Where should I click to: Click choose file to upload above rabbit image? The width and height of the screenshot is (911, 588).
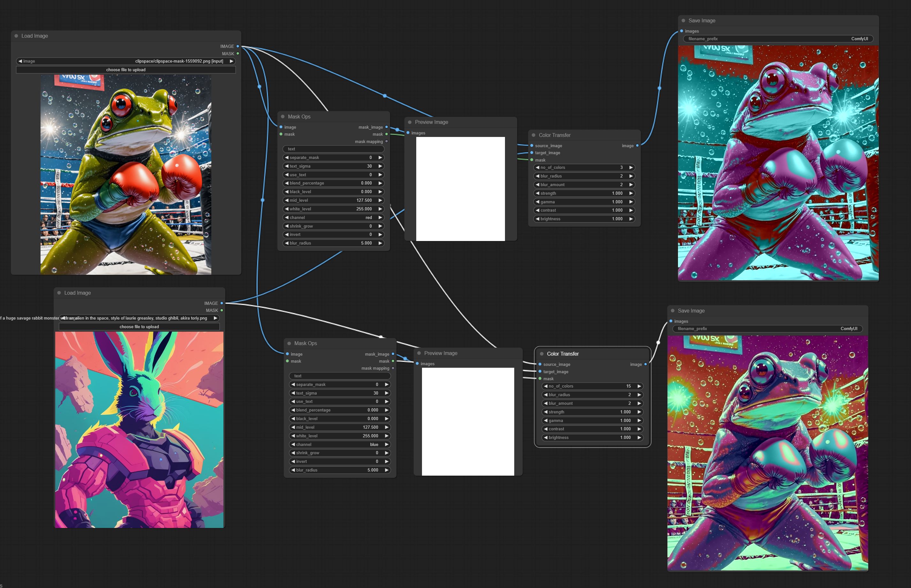pyautogui.click(x=139, y=327)
